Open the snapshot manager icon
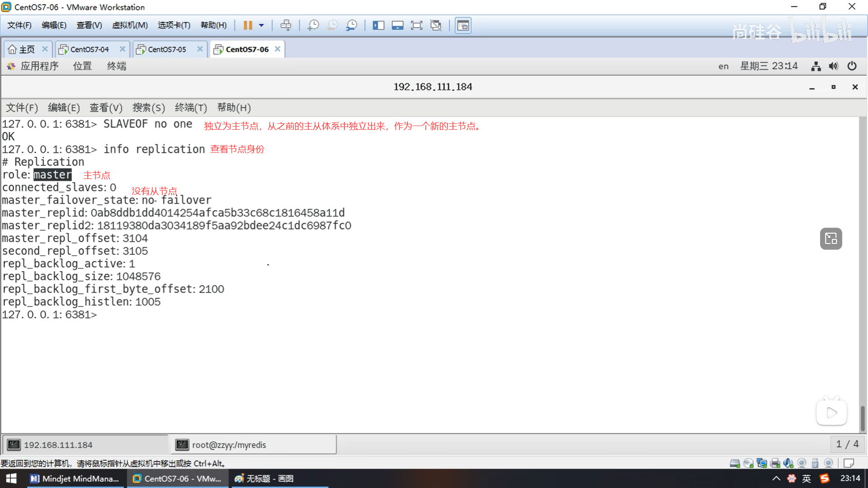 click(x=352, y=25)
